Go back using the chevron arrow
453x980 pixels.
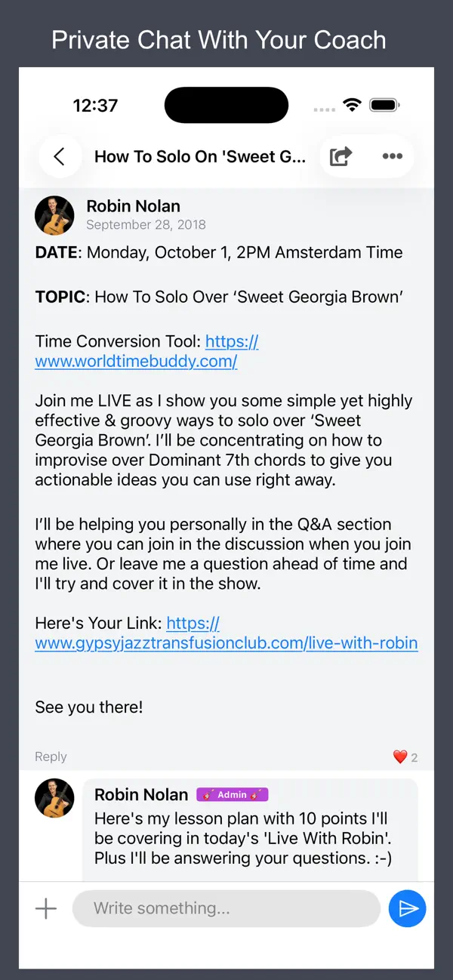59,156
